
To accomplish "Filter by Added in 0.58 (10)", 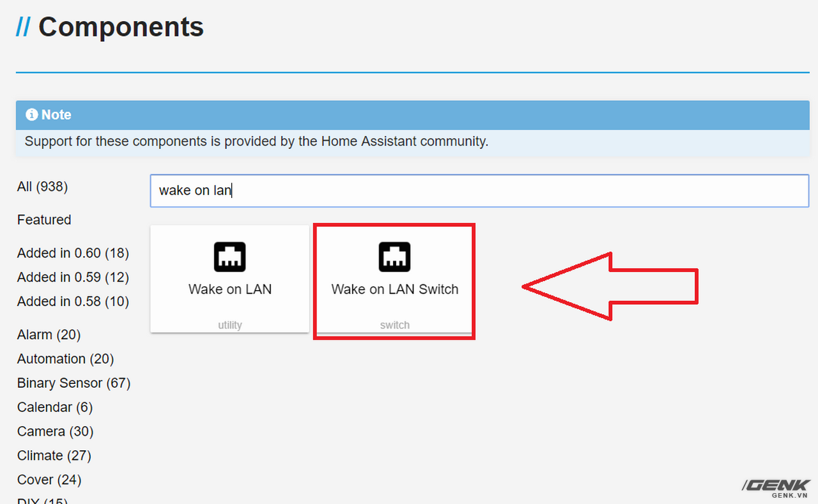I will point(73,302).
